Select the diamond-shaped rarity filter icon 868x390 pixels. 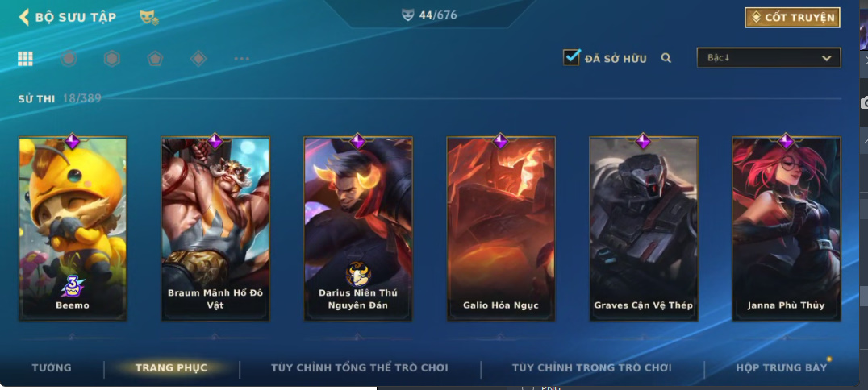(198, 59)
